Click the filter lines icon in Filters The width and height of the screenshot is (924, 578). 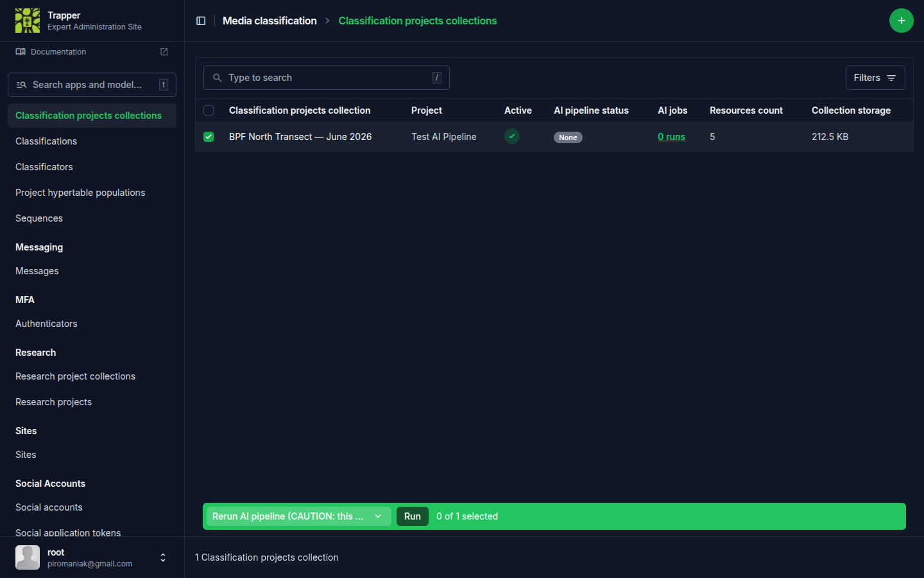pos(891,78)
